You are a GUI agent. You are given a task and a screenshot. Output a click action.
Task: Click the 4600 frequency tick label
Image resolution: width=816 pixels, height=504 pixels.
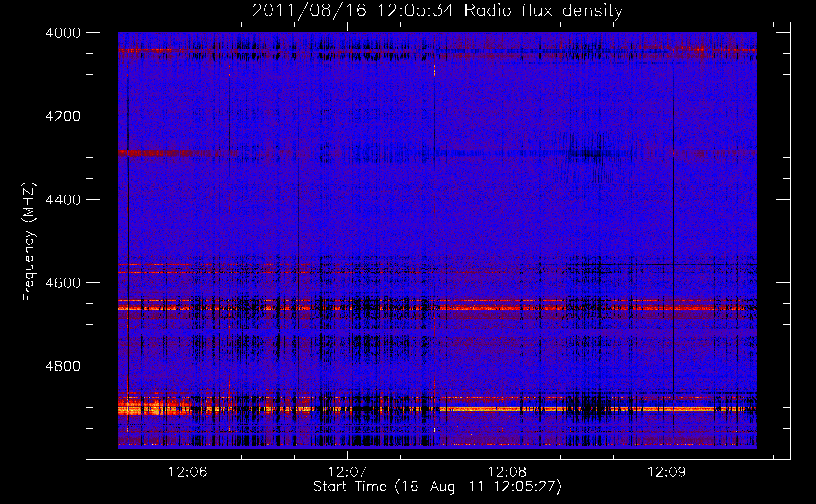point(63,283)
